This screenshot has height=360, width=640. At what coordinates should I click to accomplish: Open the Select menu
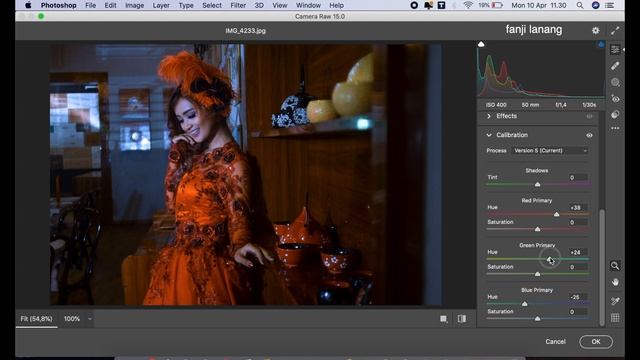(212, 5)
